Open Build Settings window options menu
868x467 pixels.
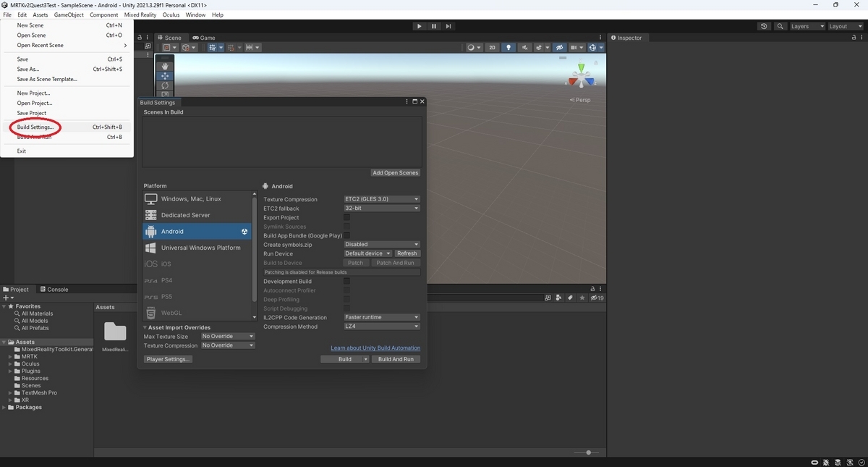408,102
